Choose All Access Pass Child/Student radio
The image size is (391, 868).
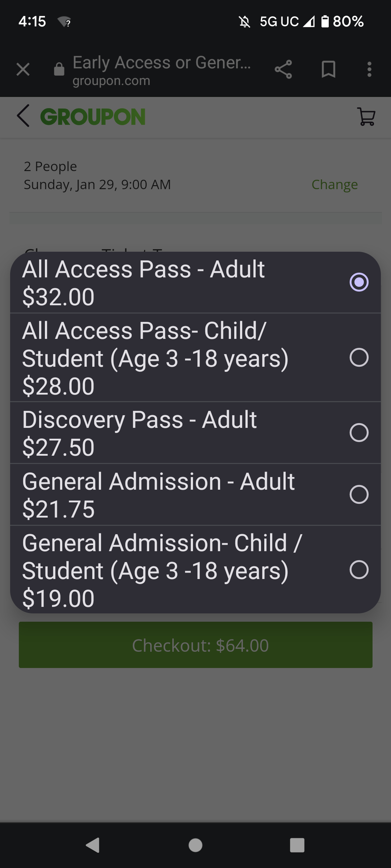point(359,357)
